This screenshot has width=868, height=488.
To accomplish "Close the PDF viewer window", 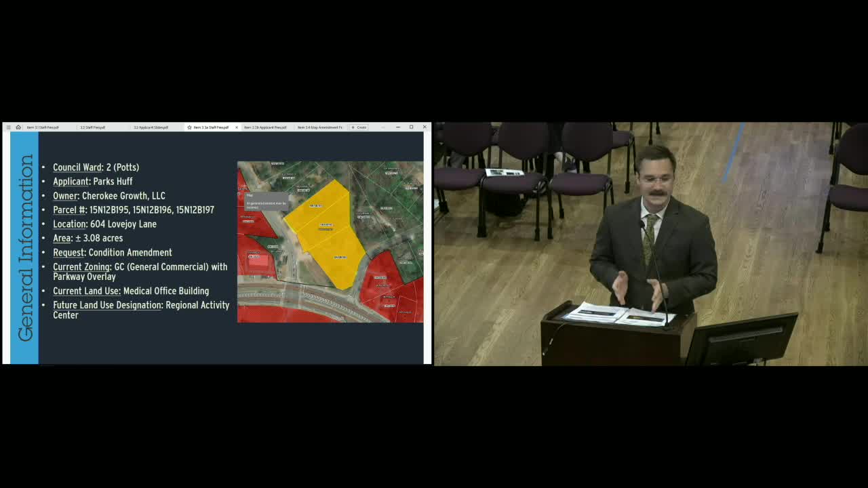I will pos(425,127).
